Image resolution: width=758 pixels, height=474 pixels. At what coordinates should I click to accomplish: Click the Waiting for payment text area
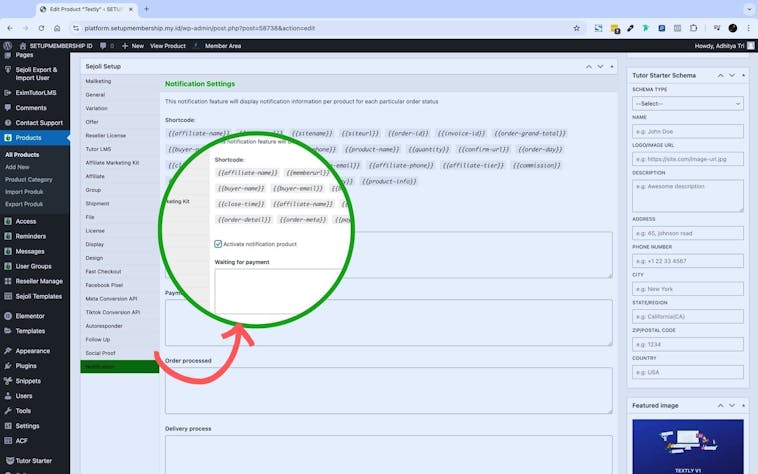click(x=281, y=291)
